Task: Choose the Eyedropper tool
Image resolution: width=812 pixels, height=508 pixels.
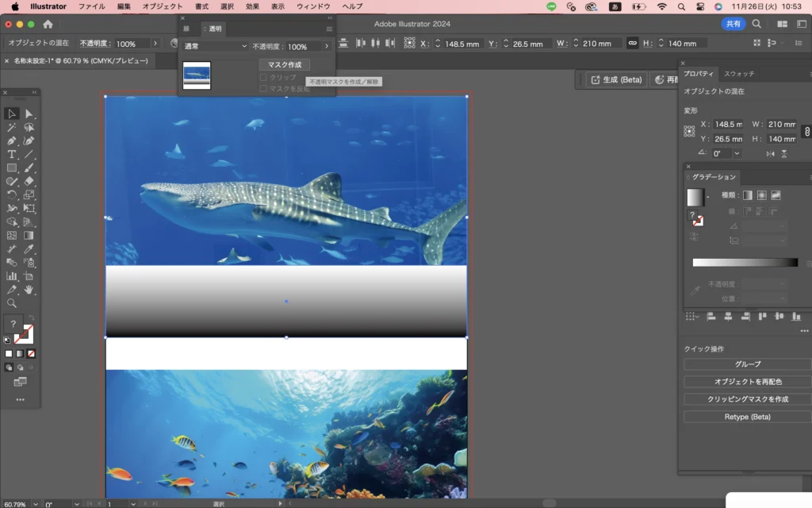Action: [29, 249]
